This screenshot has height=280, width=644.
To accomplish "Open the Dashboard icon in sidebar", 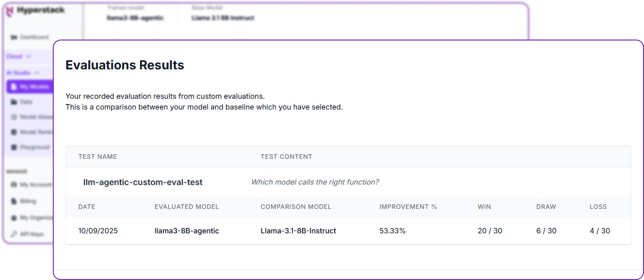I will pos(14,37).
